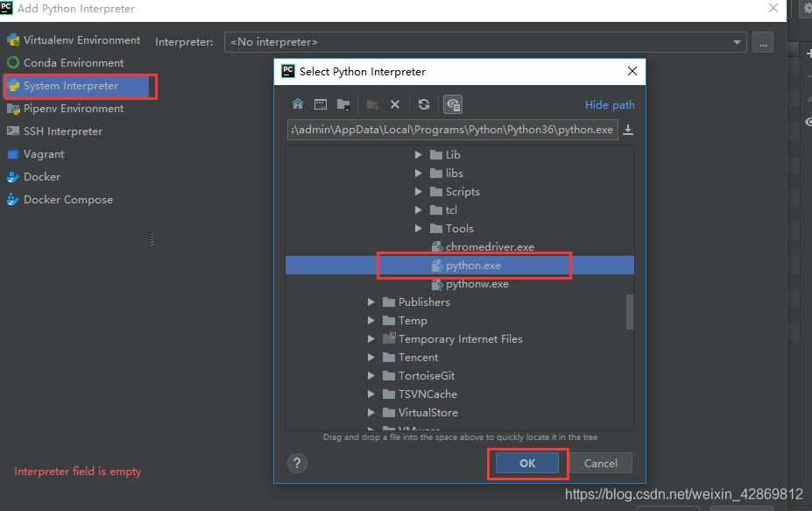The height and width of the screenshot is (511, 812).
Task: Select the Temporary Internet Files folder
Action: pos(453,338)
